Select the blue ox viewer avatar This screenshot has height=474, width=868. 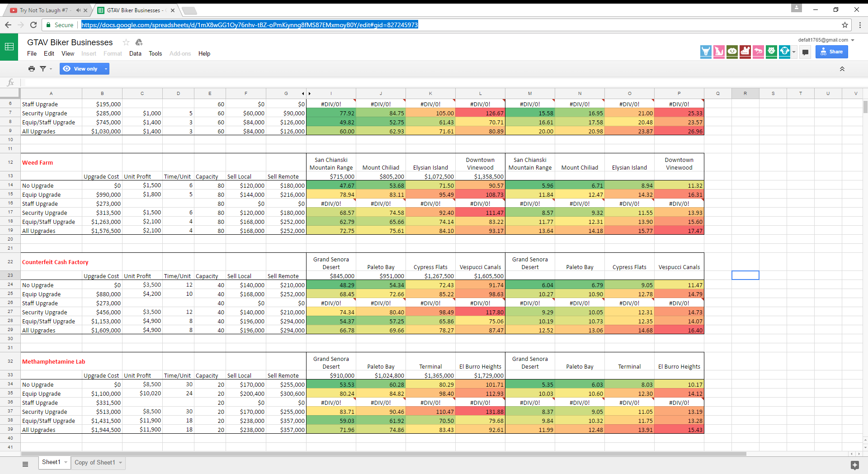click(706, 52)
